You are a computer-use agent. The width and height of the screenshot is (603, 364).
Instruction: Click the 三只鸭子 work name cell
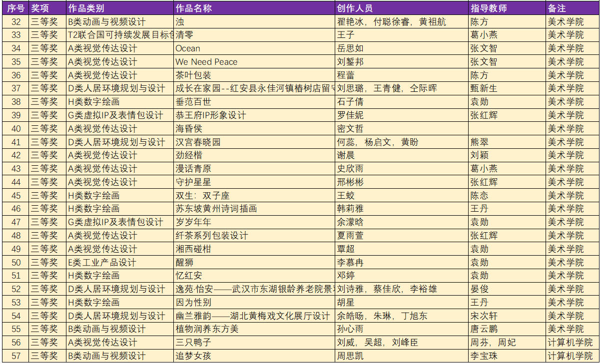(254, 343)
